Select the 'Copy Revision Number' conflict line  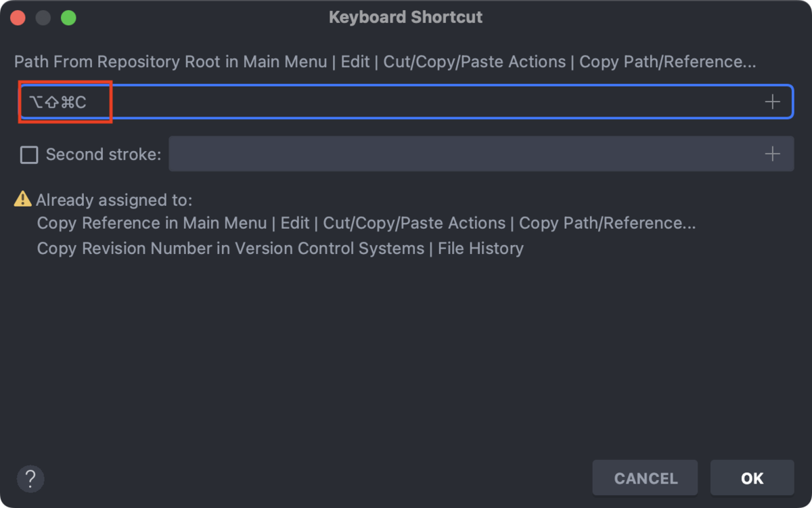tap(280, 249)
